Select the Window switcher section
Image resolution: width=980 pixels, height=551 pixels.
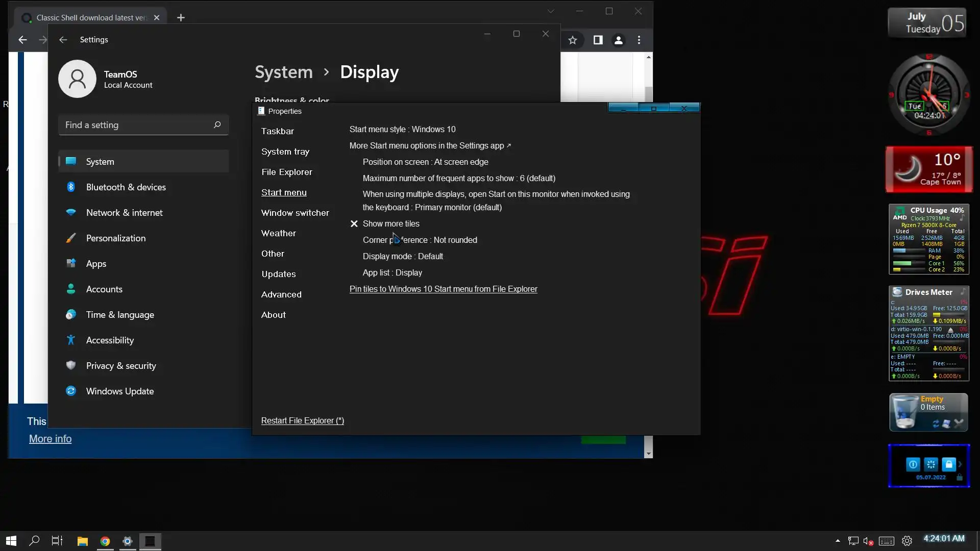pyautogui.click(x=295, y=213)
